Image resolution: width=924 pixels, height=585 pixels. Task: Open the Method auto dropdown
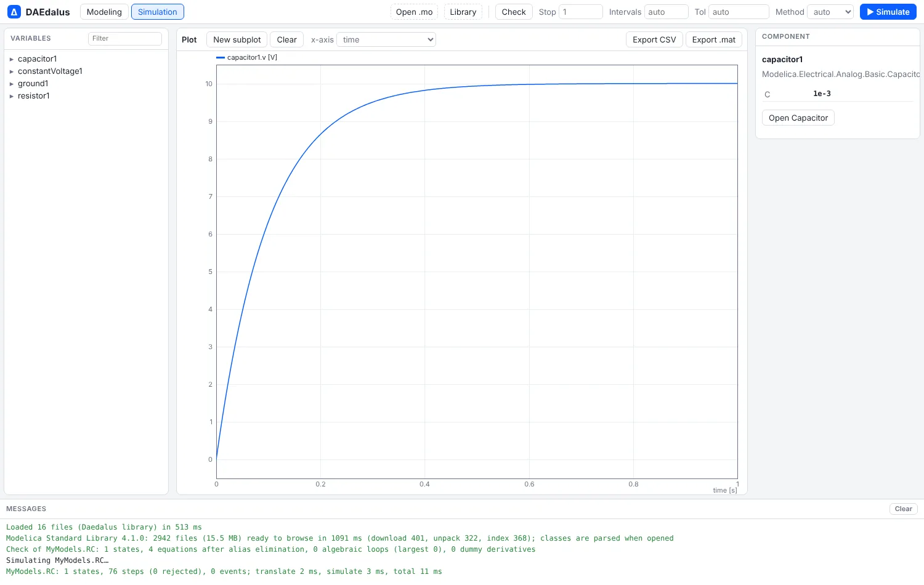click(x=830, y=12)
